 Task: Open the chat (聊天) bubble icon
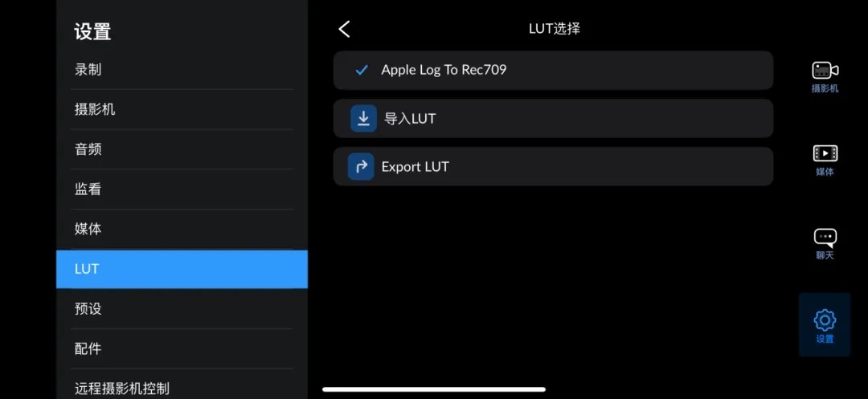pyautogui.click(x=825, y=238)
